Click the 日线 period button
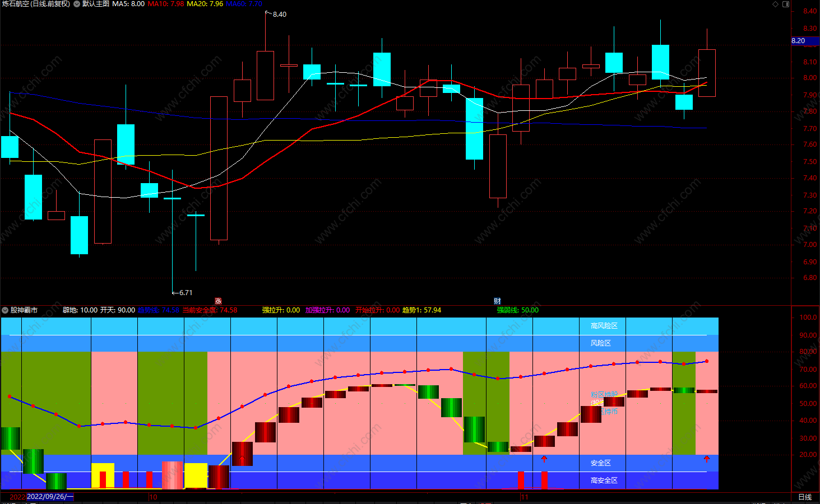820x504 pixels. point(805,497)
